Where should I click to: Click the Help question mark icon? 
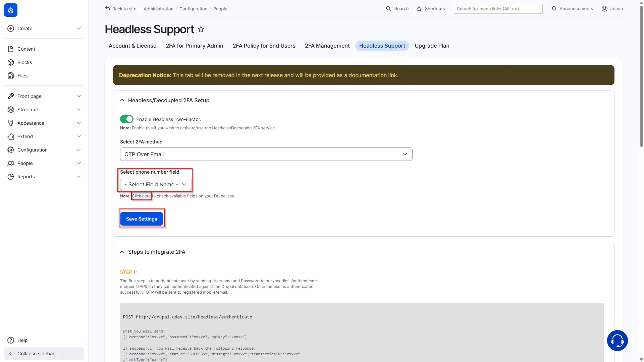coord(11,340)
